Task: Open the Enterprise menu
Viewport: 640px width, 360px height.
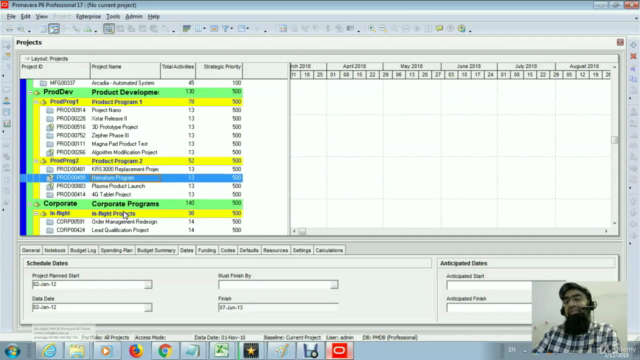Action: tap(88, 16)
